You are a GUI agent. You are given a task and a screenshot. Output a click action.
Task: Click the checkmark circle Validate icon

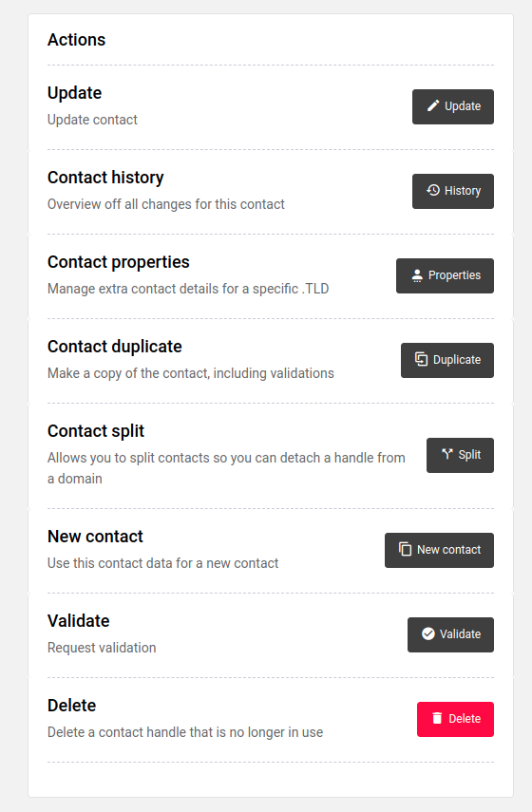coord(427,633)
